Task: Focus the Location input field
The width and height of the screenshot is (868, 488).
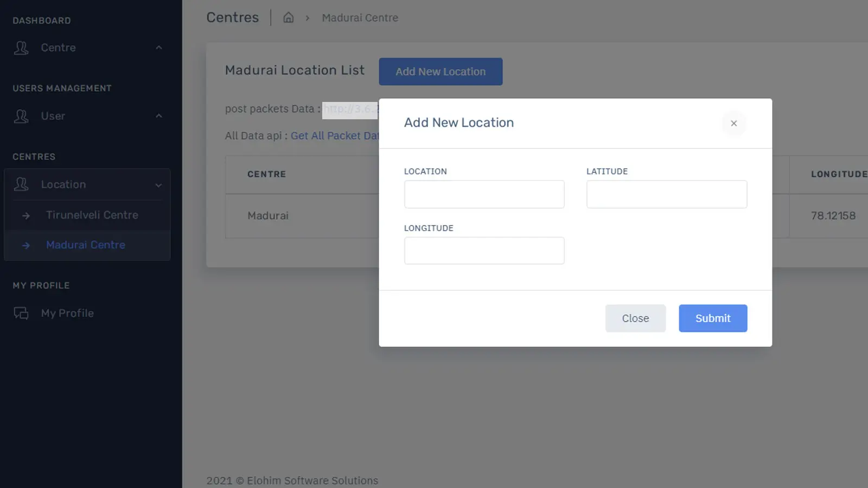Action: (484, 194)
